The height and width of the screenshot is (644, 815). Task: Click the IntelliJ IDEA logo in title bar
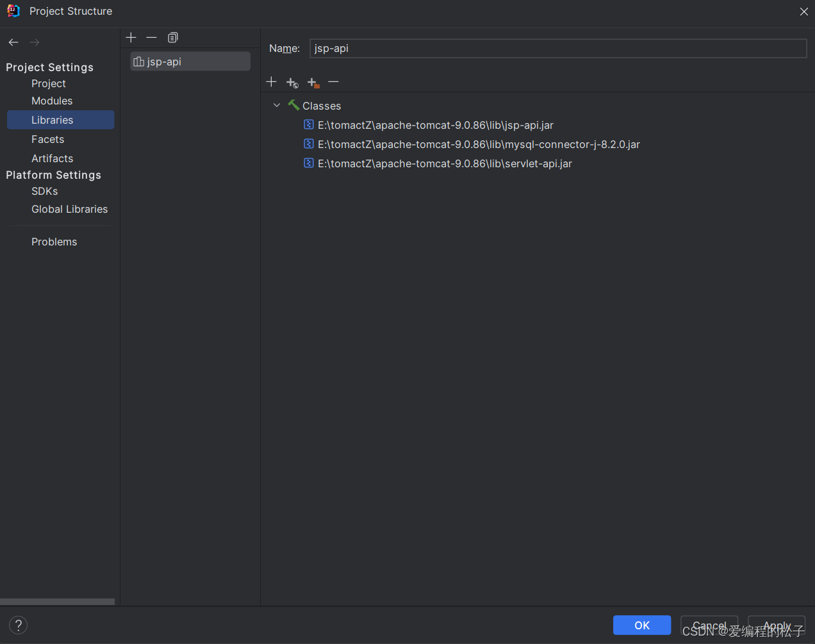tap(13, 11)
